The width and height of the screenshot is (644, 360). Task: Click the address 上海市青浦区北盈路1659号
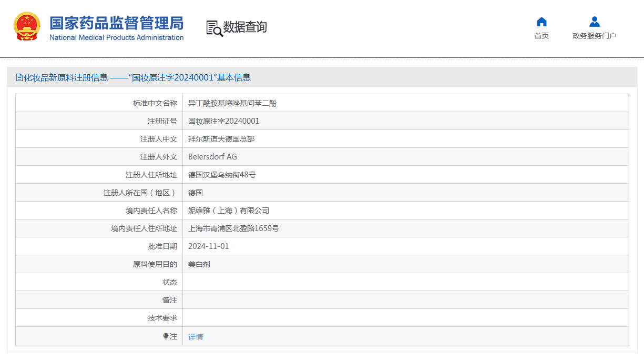click(x=233, y=228)
